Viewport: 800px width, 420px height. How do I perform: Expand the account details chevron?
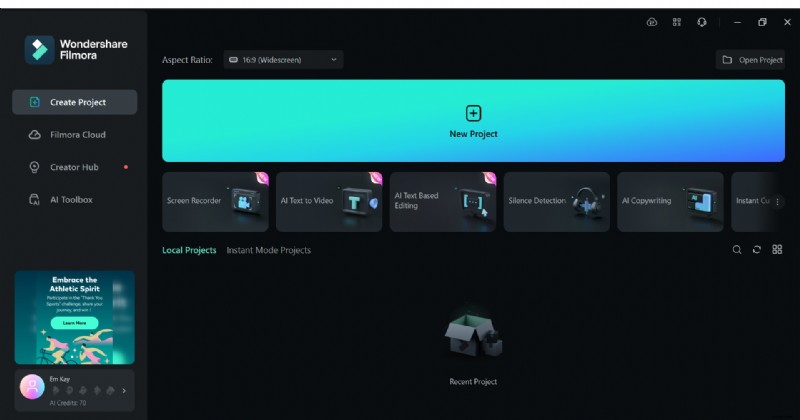coord(124,391)
